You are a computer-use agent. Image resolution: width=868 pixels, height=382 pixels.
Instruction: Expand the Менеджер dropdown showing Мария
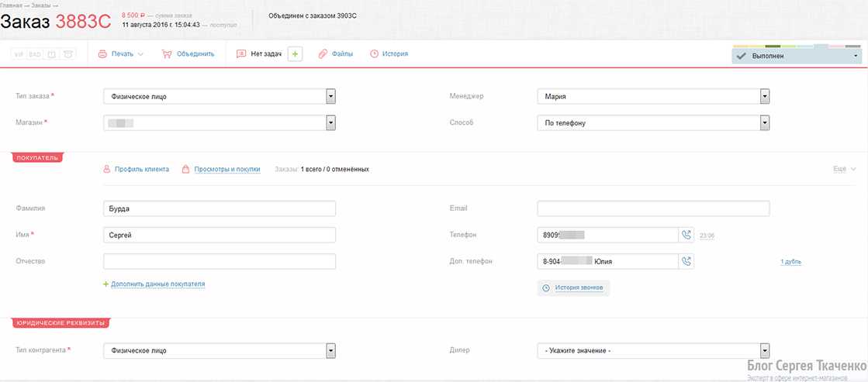click(x=764, y=96)
